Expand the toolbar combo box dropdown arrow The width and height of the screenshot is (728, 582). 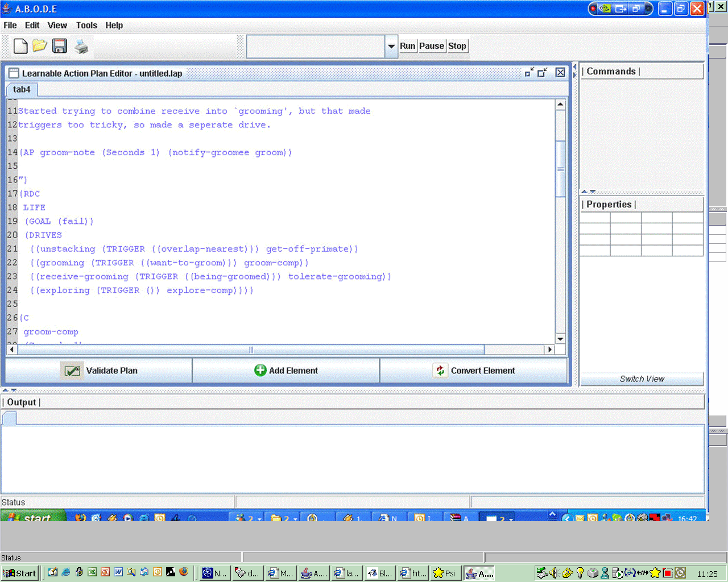[x=391, y=47]
